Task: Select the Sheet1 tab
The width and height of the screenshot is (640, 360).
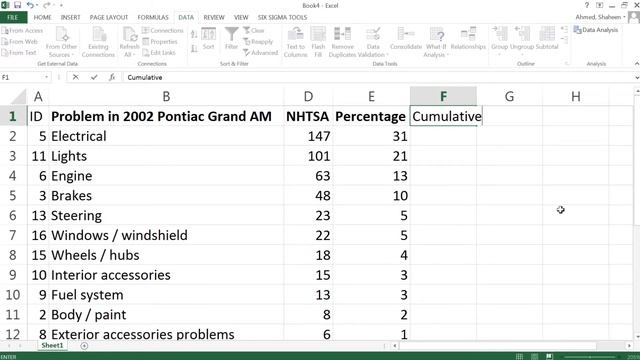Action: (52, 346)
